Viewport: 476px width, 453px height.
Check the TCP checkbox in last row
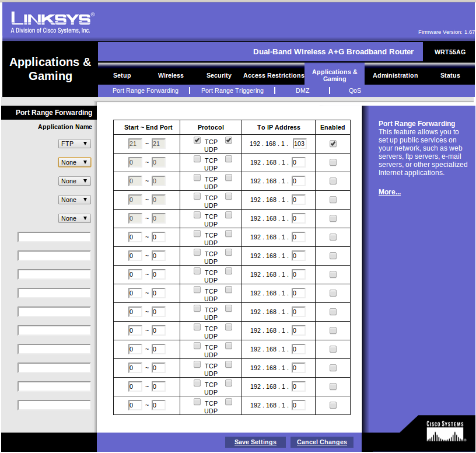point(197,402)
